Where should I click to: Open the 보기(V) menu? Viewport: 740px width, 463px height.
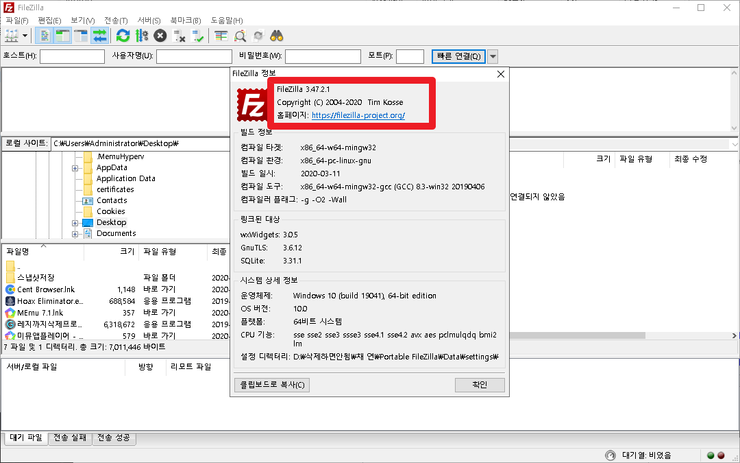[x=83, y=20]
